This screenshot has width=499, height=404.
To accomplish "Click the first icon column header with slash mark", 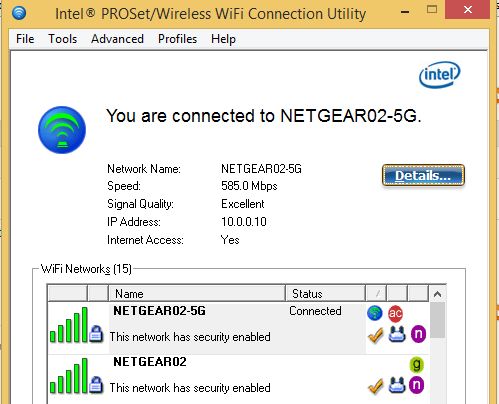I will (377, 294).
